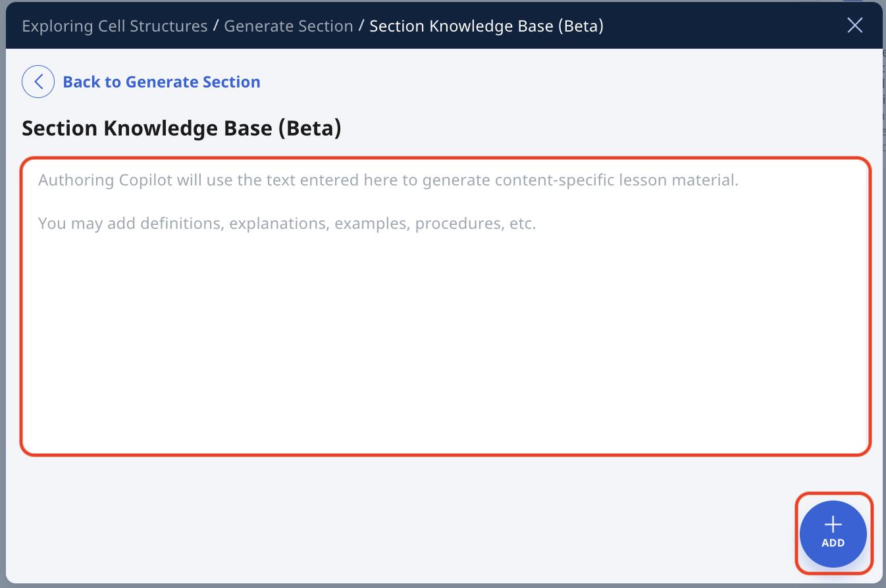Click the ADD label below the plus
Screen dimensions: 886x588
833,543
